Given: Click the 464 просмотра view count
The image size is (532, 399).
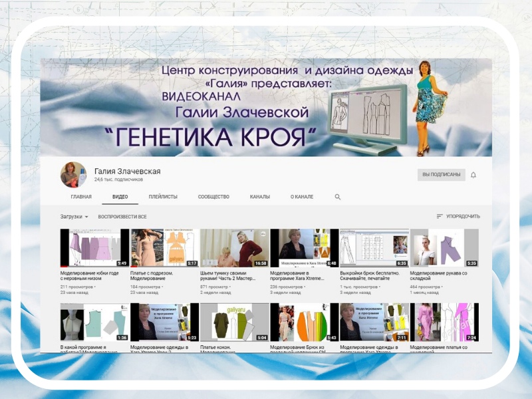Looking at the screenshot, I should tap(425, 287).
